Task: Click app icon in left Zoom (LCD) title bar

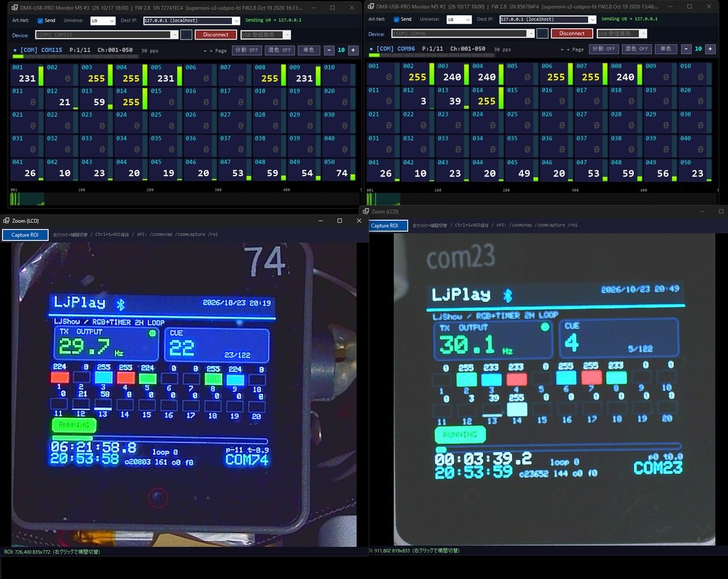Action: point(6,221)
